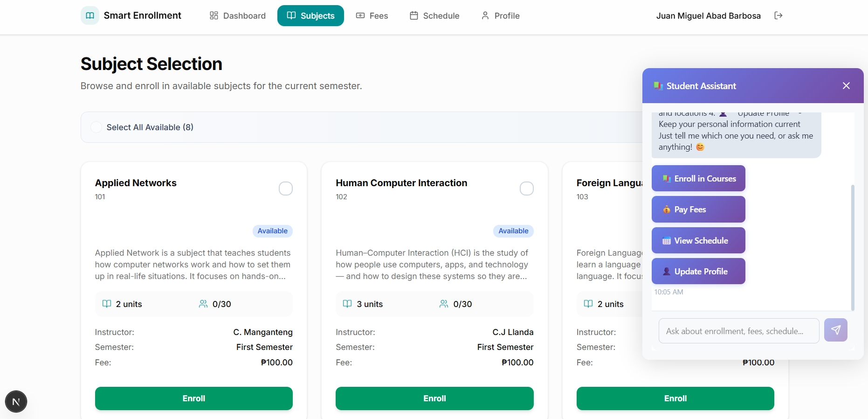The width and height of the screenshot is (868, 419).
Task: Click the Student Assistant books emoji icon
Action: [x=658, y=86]
